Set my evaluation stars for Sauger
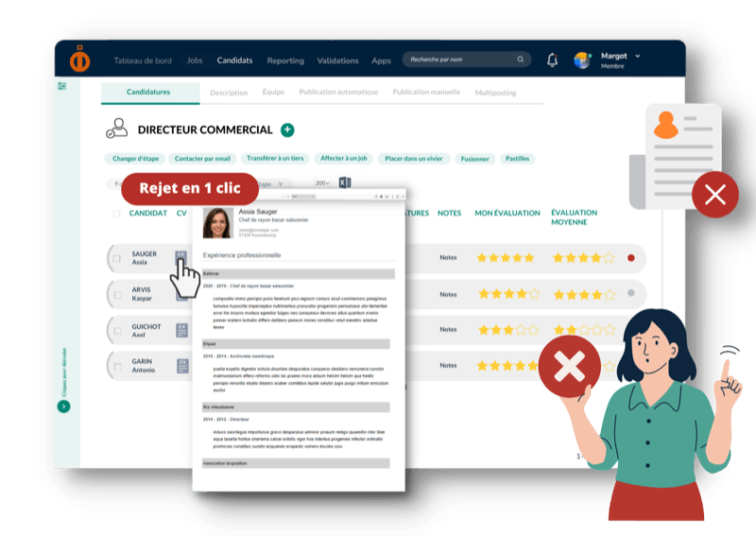The height and width of the screenshot is (536, 756). point(506,258)
